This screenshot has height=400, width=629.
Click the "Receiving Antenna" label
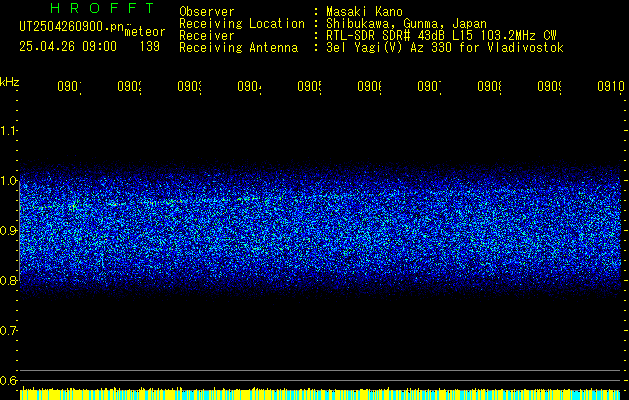pyautogui.click(x=238, y=48)
